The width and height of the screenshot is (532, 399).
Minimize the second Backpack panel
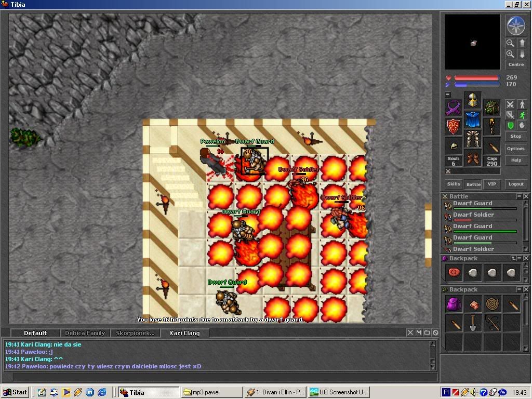coord(519,289)
